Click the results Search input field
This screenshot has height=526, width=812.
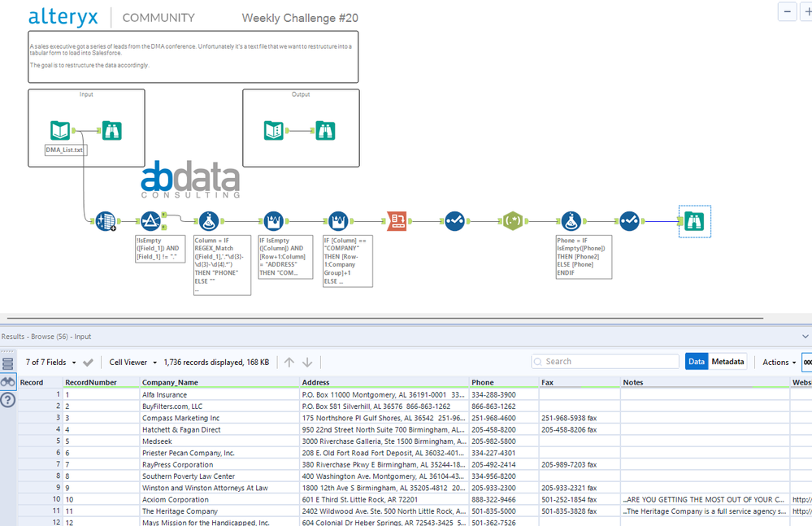pyautogui.click(x=605, y=361)
